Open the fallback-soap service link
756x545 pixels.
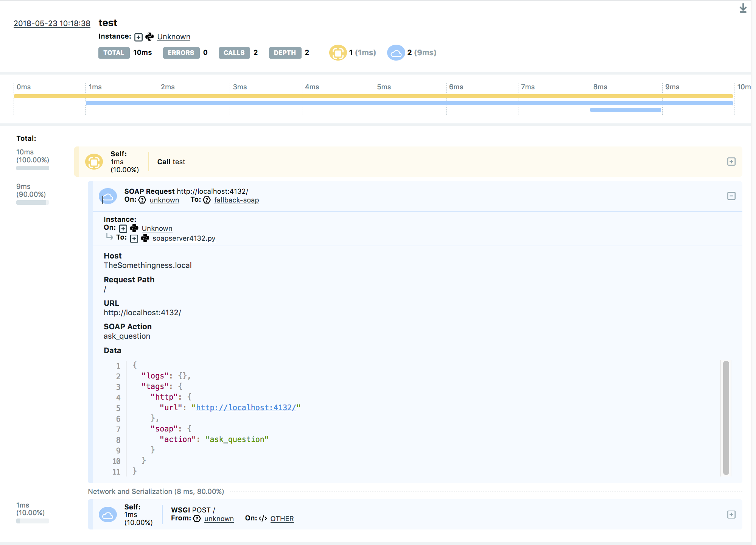point(236,200)
